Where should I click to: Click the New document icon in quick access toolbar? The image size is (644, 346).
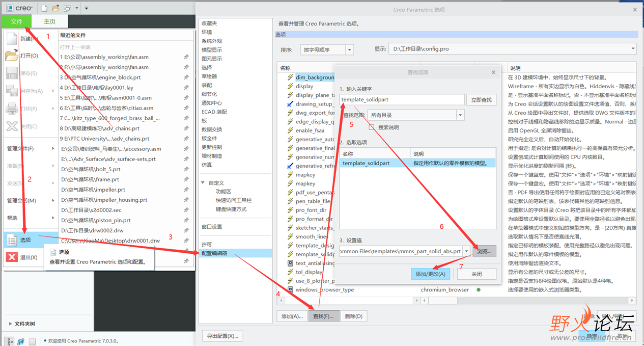click(x=44, y=8)
